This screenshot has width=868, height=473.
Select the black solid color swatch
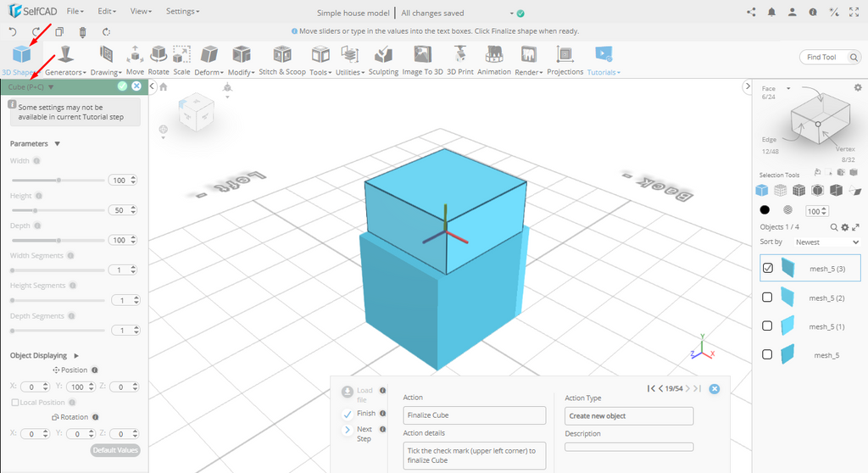[x=765, y=210]
